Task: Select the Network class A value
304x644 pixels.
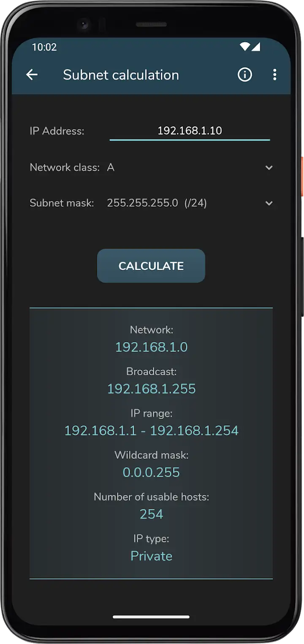Action: tap(111, 168)
